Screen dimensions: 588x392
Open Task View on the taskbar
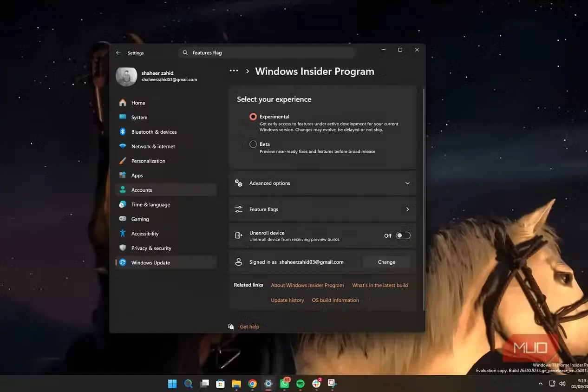(204, 384)
